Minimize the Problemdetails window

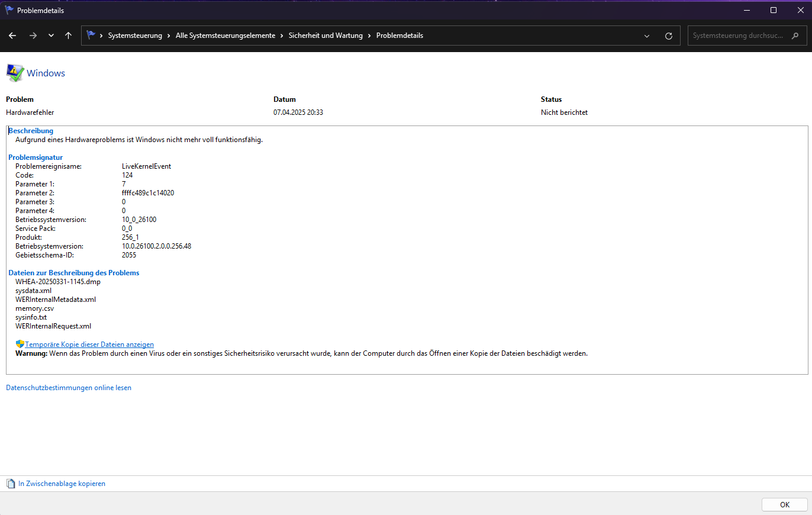pyautogui.click(x=746, y=10)
